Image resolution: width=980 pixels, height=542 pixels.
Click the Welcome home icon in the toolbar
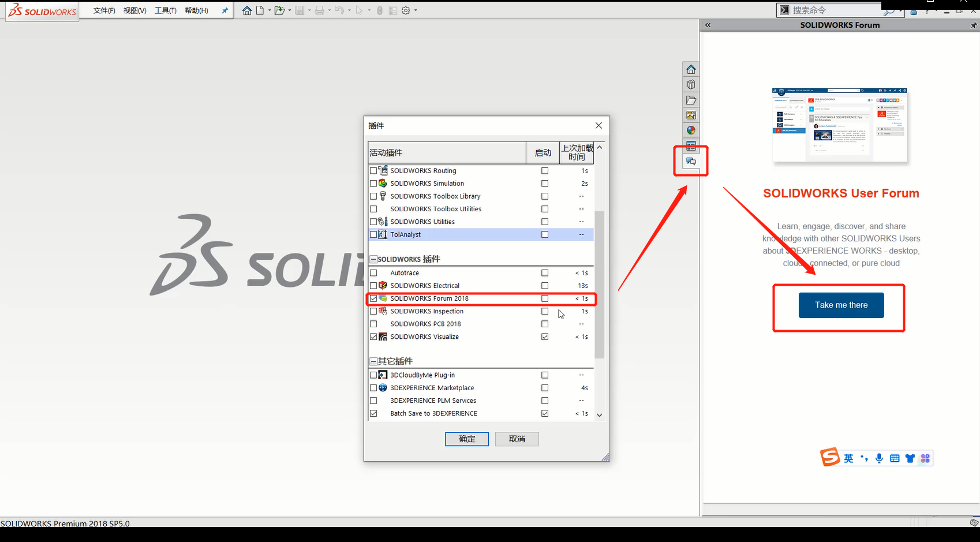click(247, 10)
